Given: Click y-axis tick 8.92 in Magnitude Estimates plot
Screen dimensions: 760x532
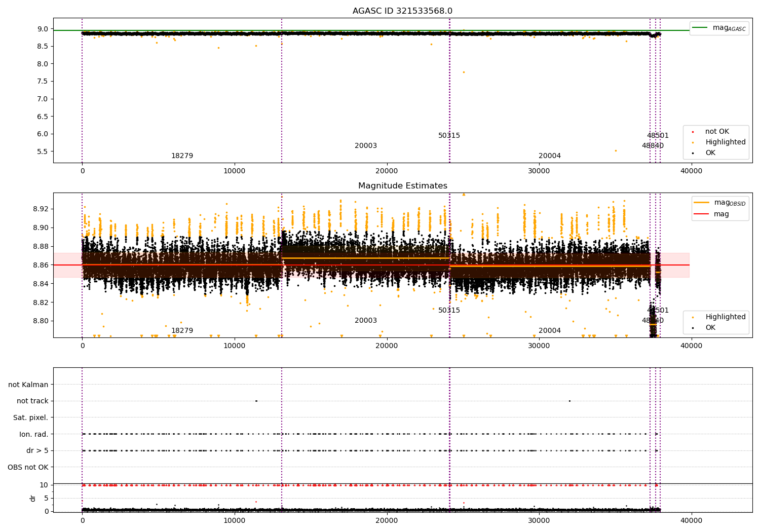Looking at the screenshot, I should (x=41, y=209).
